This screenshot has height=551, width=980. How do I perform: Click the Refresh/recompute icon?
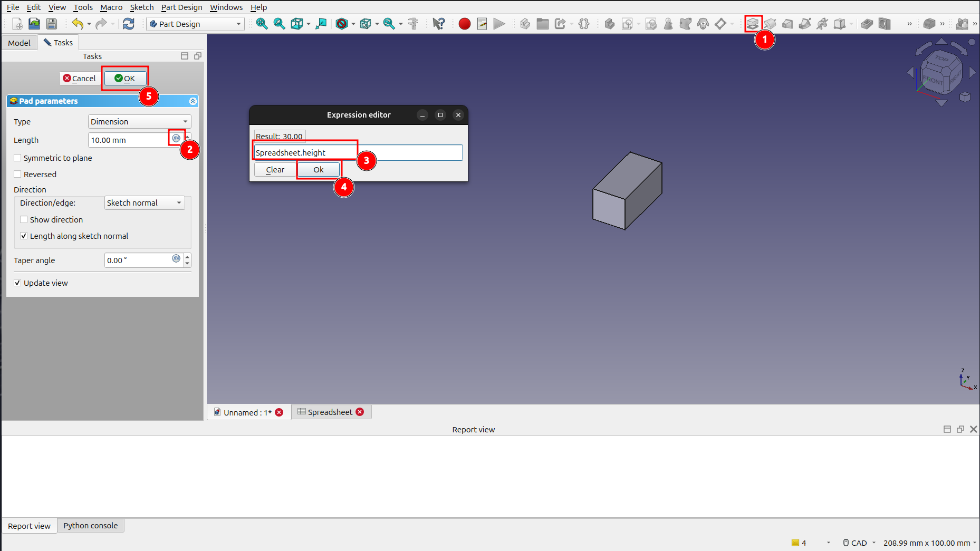click(x=129, y=24)
